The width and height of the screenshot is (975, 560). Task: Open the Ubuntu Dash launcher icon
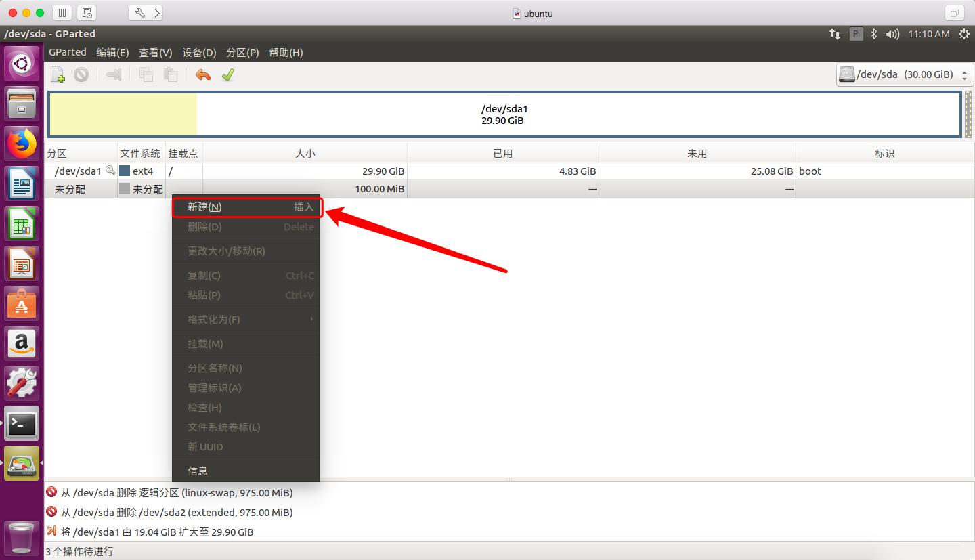point(22,64)
